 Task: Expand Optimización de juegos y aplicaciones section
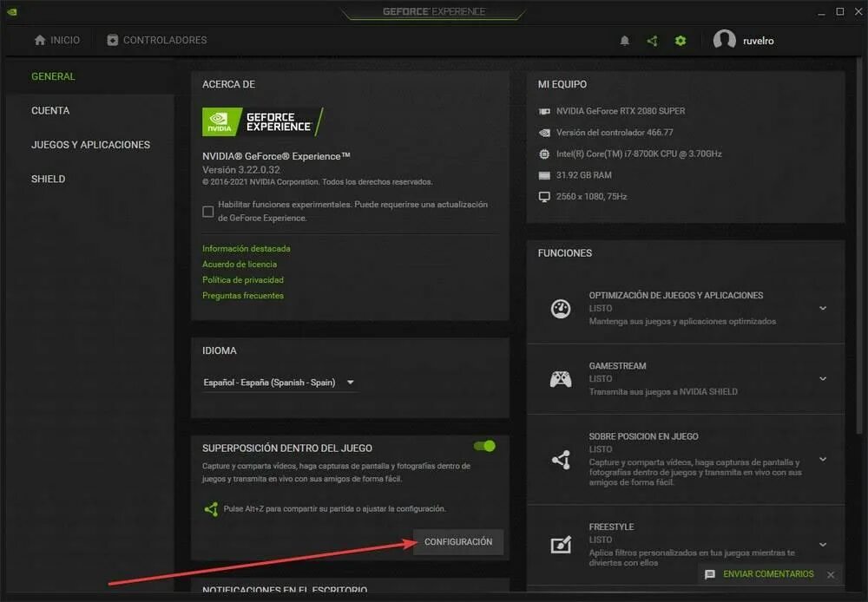pos(823,308)
